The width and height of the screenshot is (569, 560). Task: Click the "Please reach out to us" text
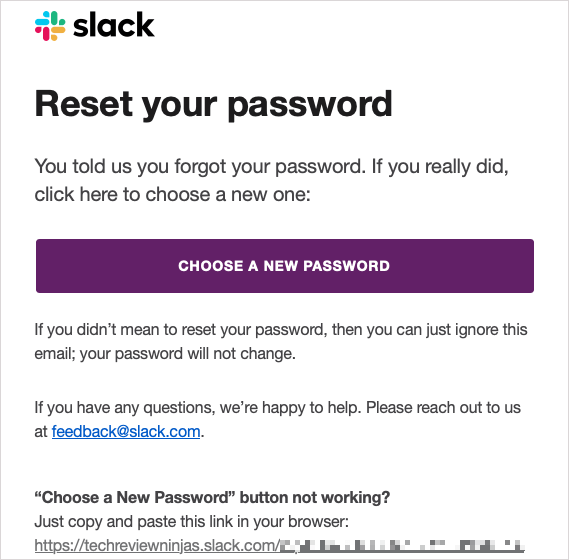tap(443, 408)
